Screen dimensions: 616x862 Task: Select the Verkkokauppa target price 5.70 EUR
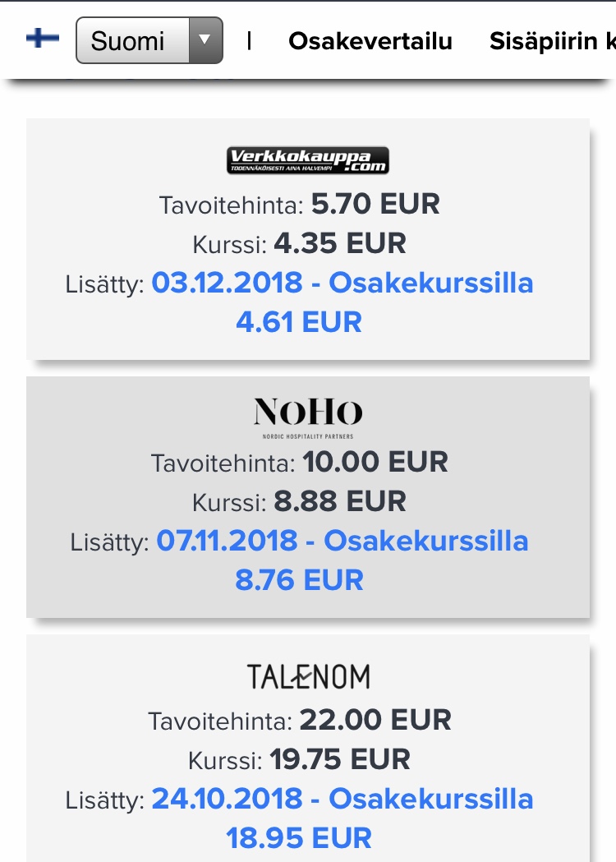375,204
